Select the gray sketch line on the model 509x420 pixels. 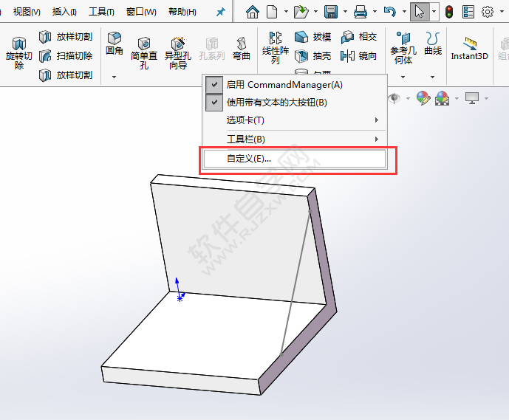click(296, 283)
